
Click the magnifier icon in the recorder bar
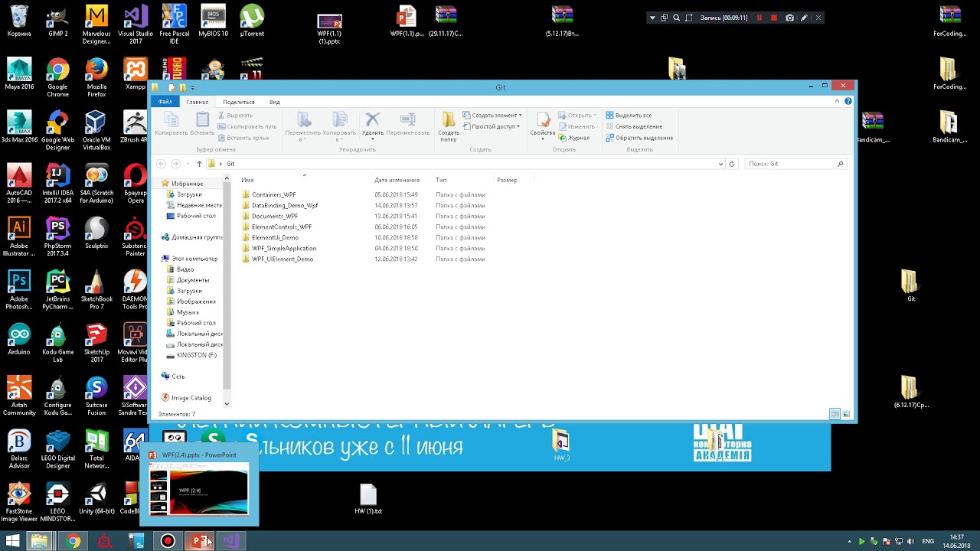(676, 18)
